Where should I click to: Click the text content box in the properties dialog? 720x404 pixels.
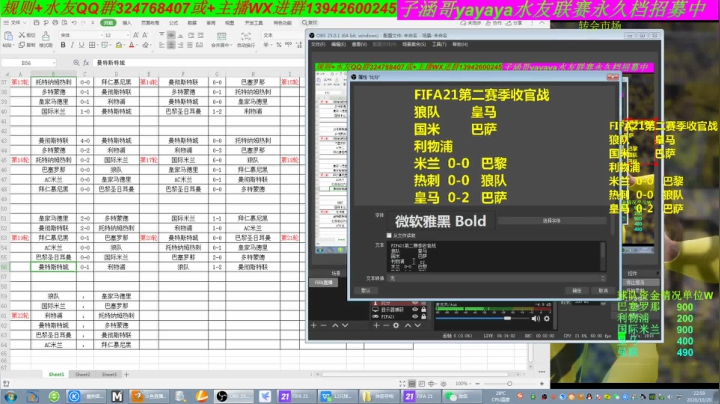(496, 256)
